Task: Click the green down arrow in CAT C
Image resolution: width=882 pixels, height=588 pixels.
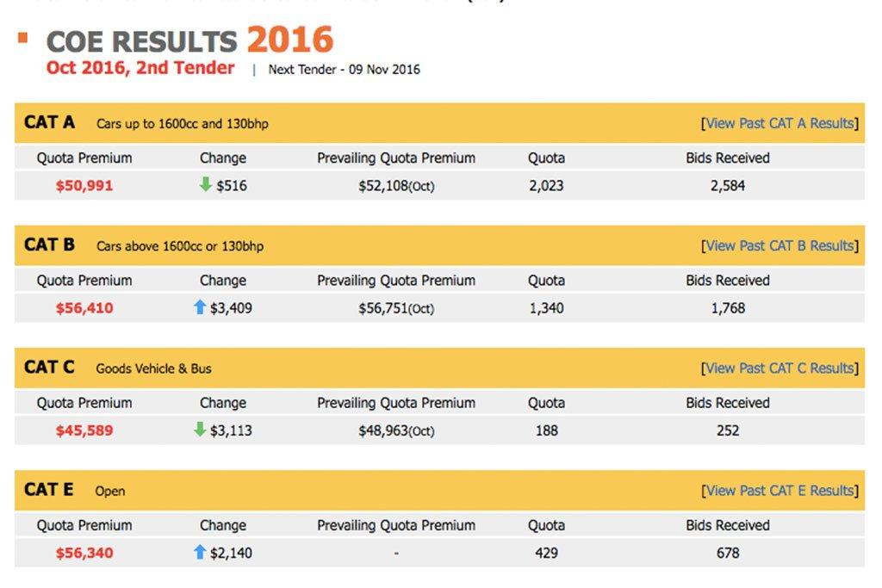Action: click(200, 430)
